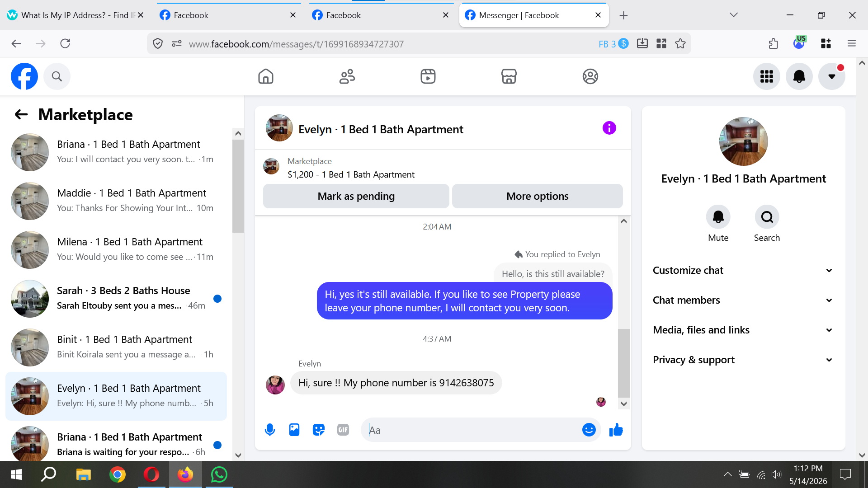Open a new browser tab
Image resolution: width=868 pixels, height=488 pixels.
[x=623, y=15]
